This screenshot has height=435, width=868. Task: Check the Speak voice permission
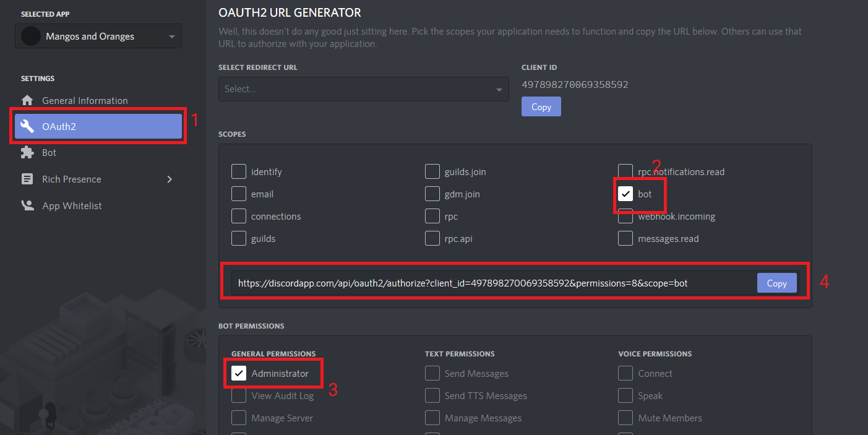pyautogui.click(x=625, y=395)
